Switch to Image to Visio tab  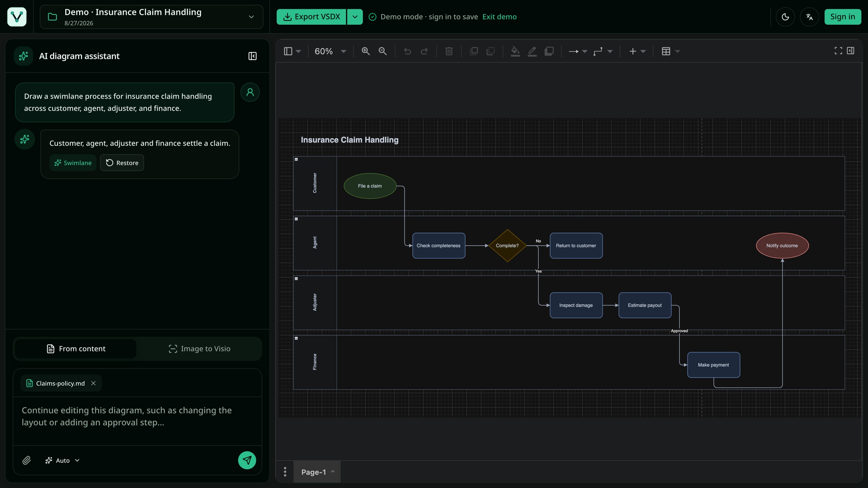(199, 349)
